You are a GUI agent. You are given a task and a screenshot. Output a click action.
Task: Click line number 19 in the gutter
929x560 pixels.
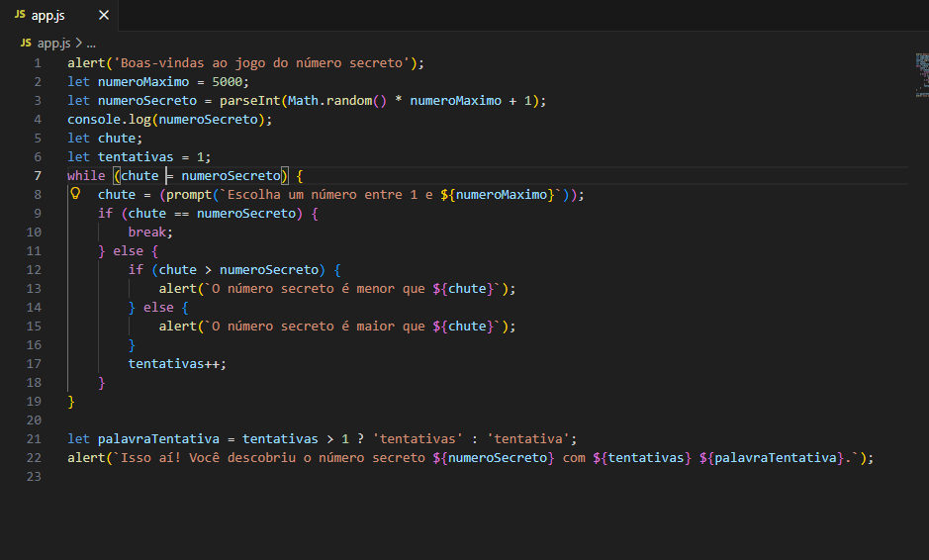pyautogui.click(x=34, y=401)
